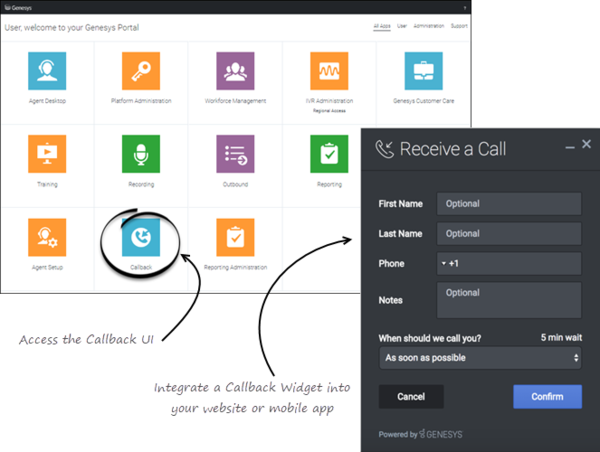
Task: Click the welcome to your Genesys Portal heading
Action: click(72, 28)
